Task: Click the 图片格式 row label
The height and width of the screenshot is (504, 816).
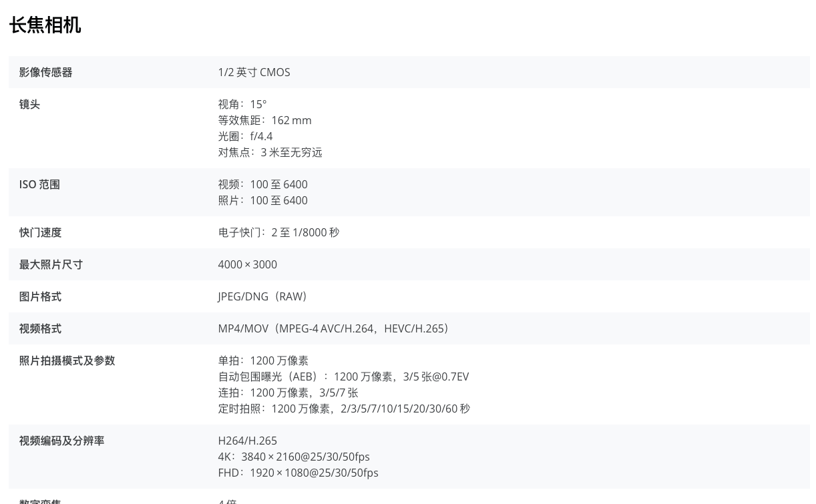Action: 40,296
